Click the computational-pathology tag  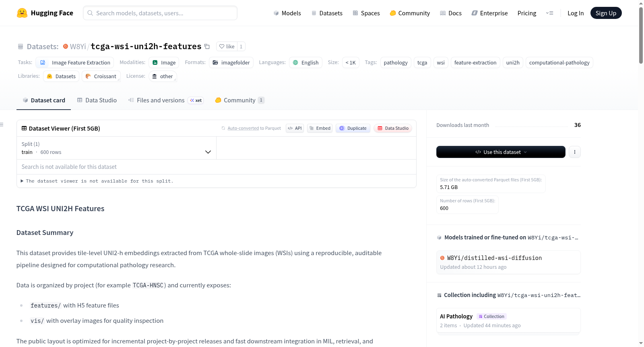tap(559, 62)
